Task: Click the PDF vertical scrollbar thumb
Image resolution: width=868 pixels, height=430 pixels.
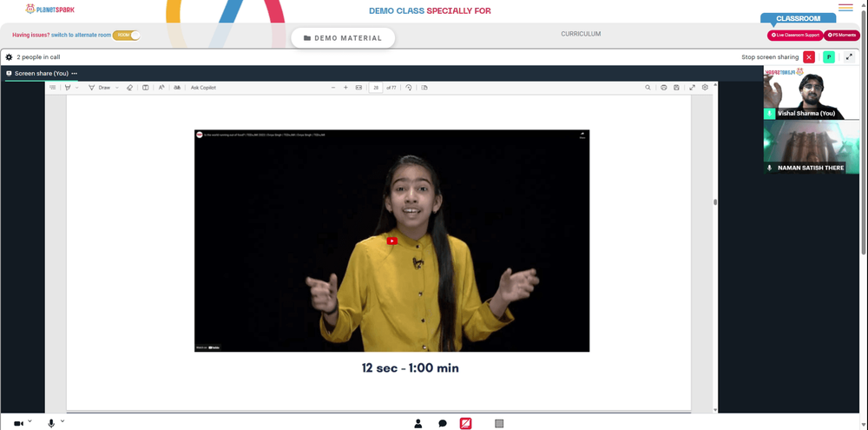Action: tap(715, 202)
